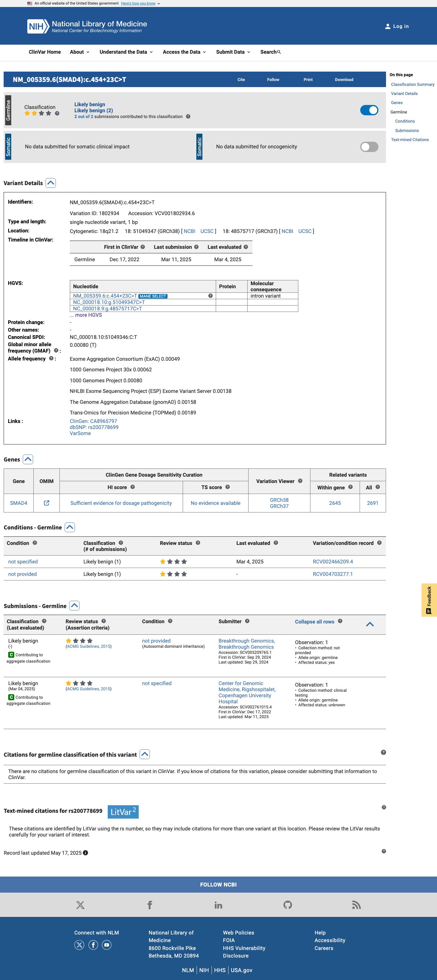Click collapse all rows chevron in submissions
437x980 pixels.
[370, 624]
